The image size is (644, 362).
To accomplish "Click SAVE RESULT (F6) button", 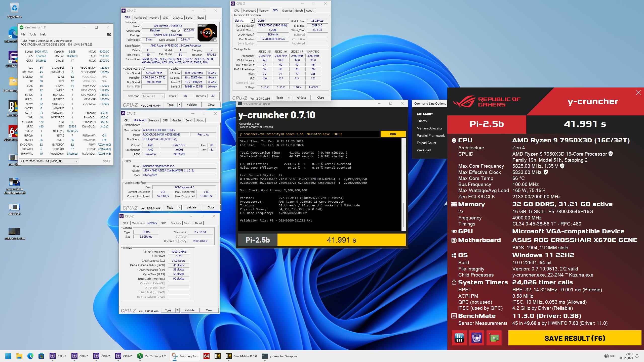I will [575, 338].
